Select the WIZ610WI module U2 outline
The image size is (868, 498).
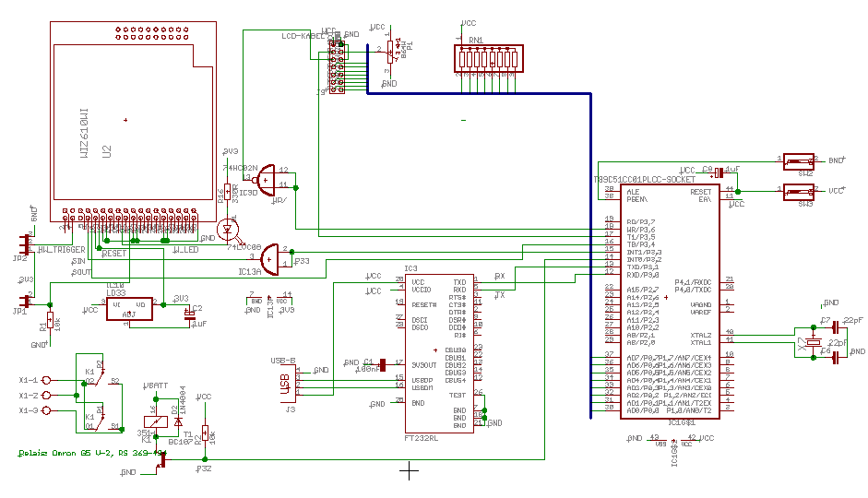(x=133, y=122)
